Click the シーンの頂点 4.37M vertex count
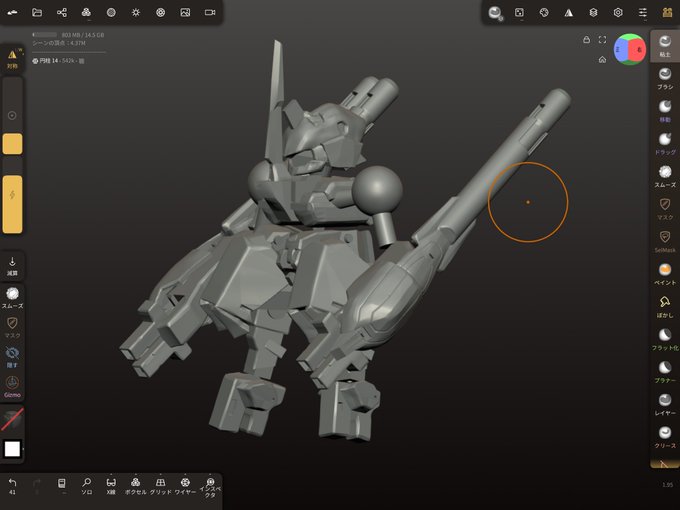The height and width of the screenshot is (510, 680). tap(59, 43)
